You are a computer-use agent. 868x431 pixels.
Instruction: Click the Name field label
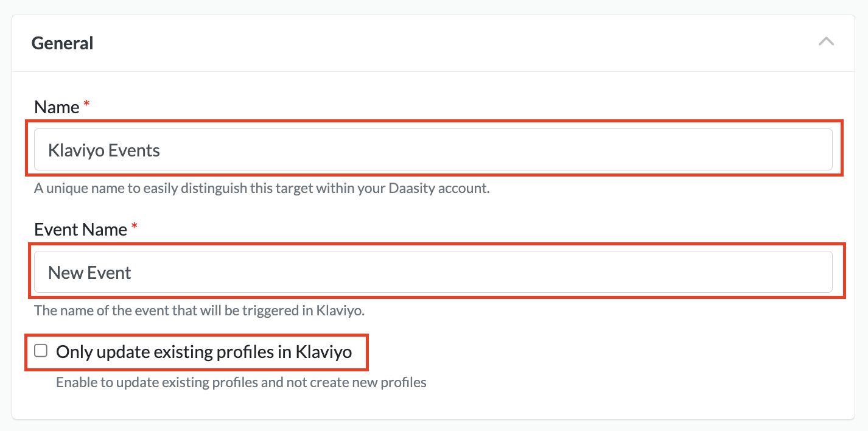[57, 107]
